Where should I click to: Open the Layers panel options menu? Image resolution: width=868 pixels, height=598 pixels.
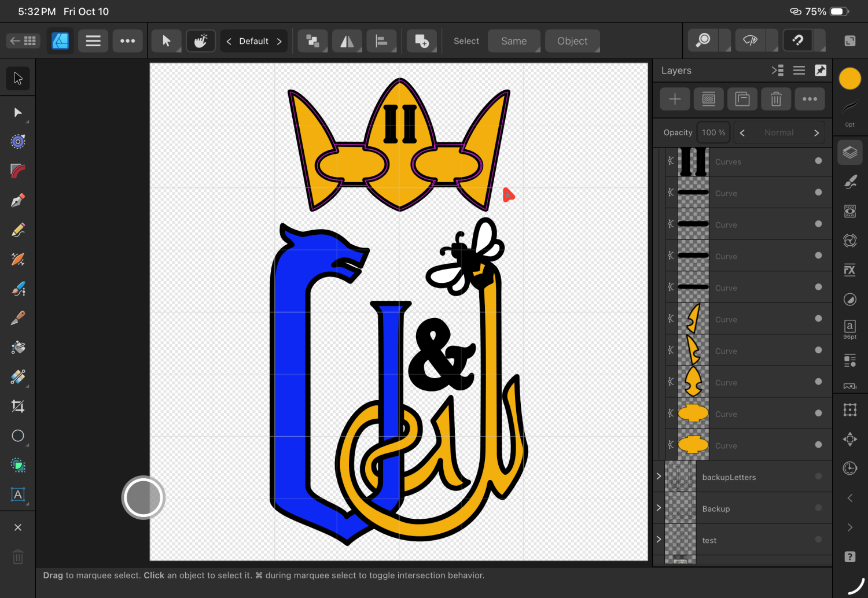[x=799, y=71]
